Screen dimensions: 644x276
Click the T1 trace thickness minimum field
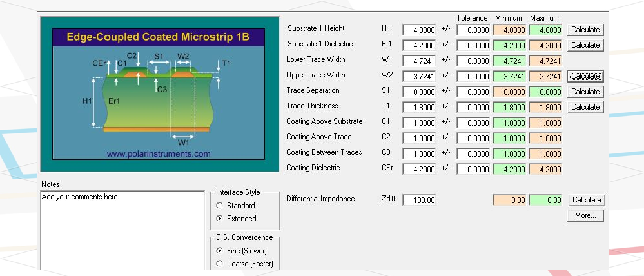coord(509,108)
